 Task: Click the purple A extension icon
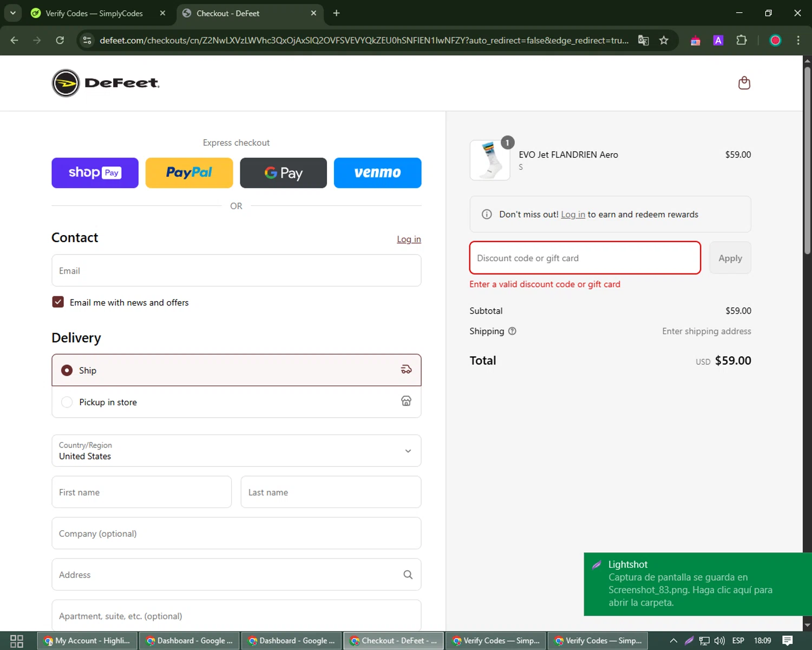point(718,40)
